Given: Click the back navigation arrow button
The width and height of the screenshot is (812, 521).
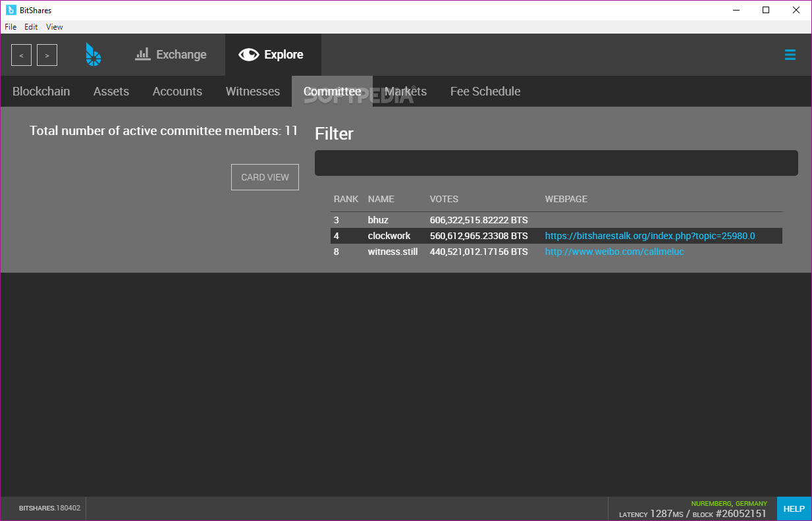Looking at the screenshot, I should (x=21, y=55).
